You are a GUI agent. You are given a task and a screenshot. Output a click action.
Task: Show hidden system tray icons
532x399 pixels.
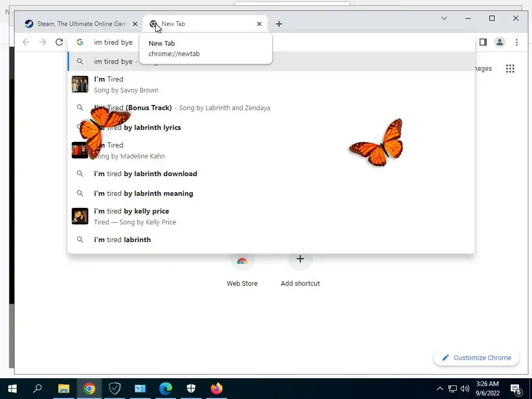tap(440, 389)
